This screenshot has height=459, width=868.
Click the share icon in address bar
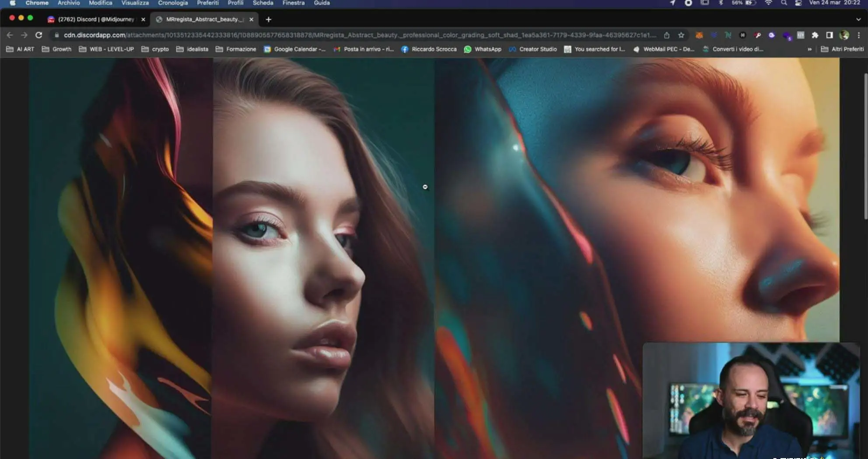pos(667,35)
